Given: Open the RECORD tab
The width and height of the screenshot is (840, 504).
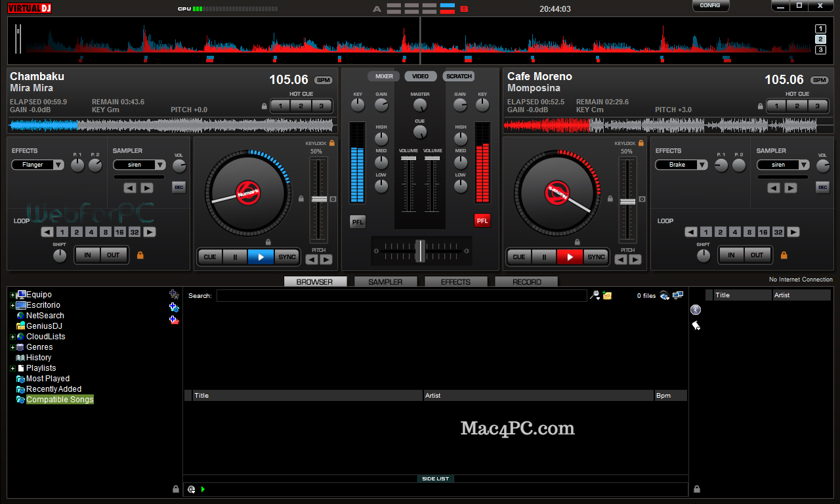Looking at the screenshot, I should (526, 282).
